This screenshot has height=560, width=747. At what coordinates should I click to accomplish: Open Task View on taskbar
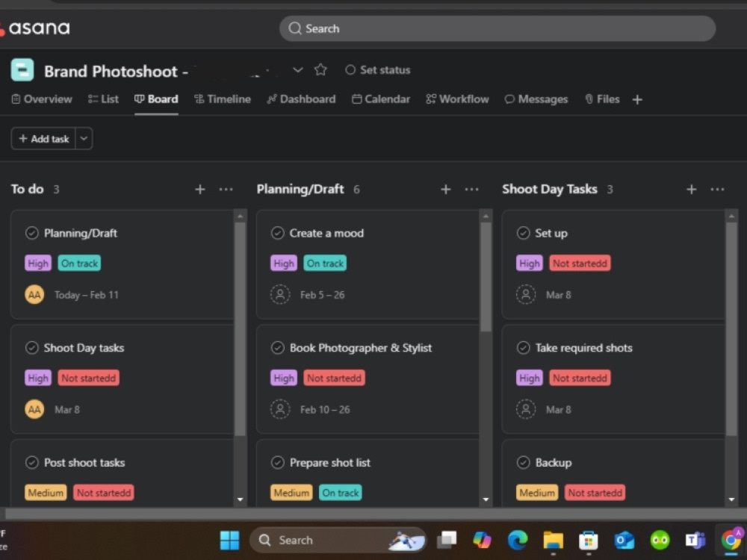coord(447,540)
